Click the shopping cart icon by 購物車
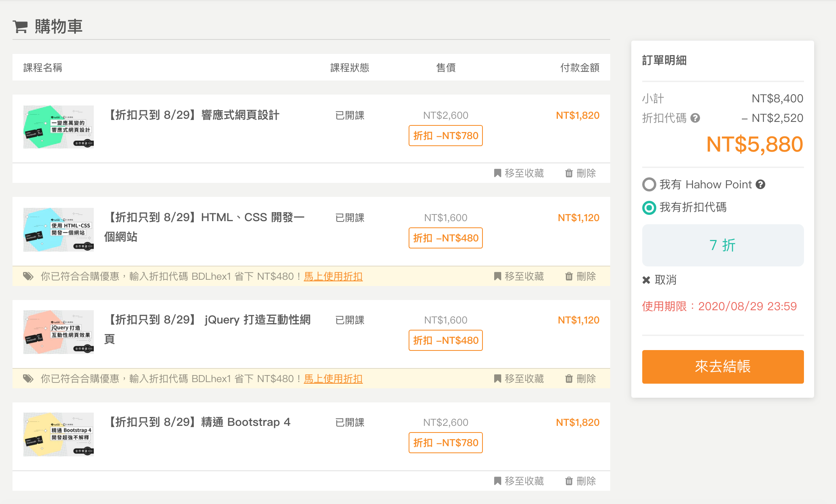Image resolution: width=836 pixels, height=504 pixels. coord(20,27)
